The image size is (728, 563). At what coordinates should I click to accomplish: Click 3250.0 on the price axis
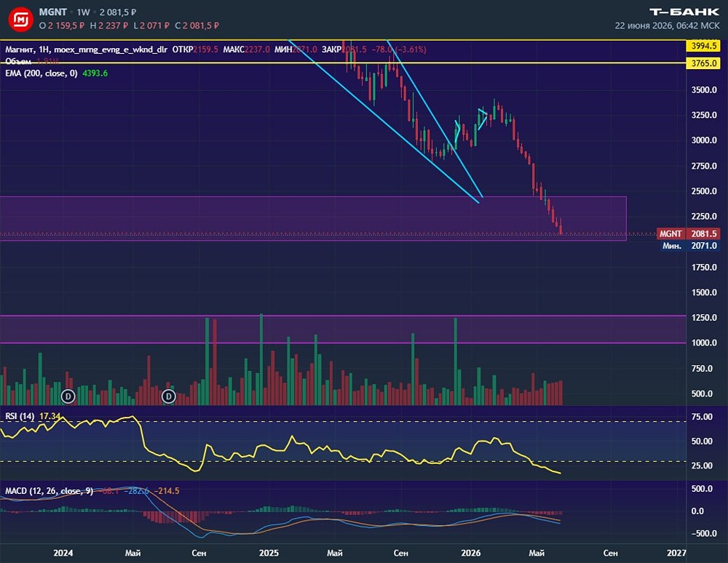pos(704,115)
